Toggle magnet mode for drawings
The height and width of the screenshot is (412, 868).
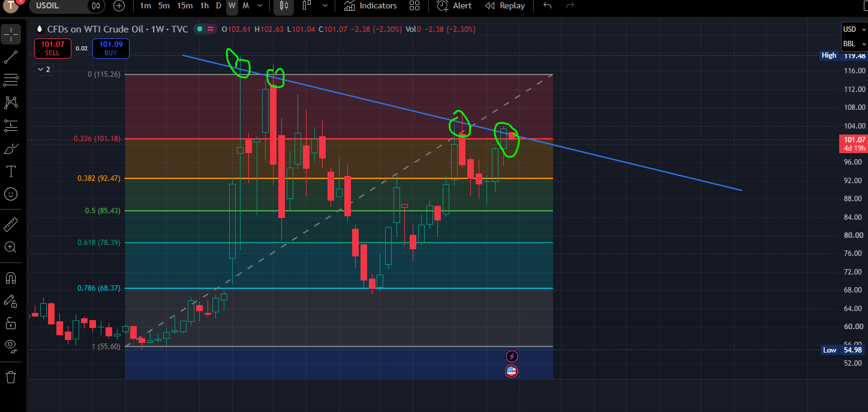coord(11,278)
